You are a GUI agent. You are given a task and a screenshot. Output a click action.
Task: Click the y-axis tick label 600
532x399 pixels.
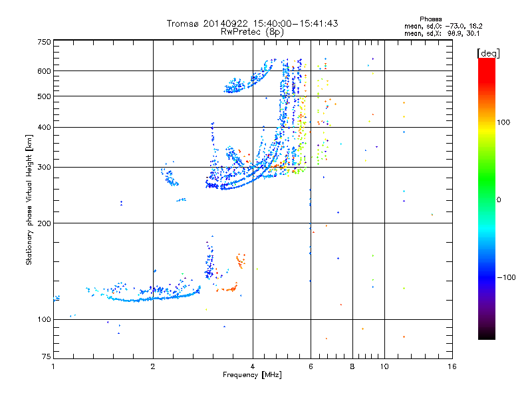point(45,71)
